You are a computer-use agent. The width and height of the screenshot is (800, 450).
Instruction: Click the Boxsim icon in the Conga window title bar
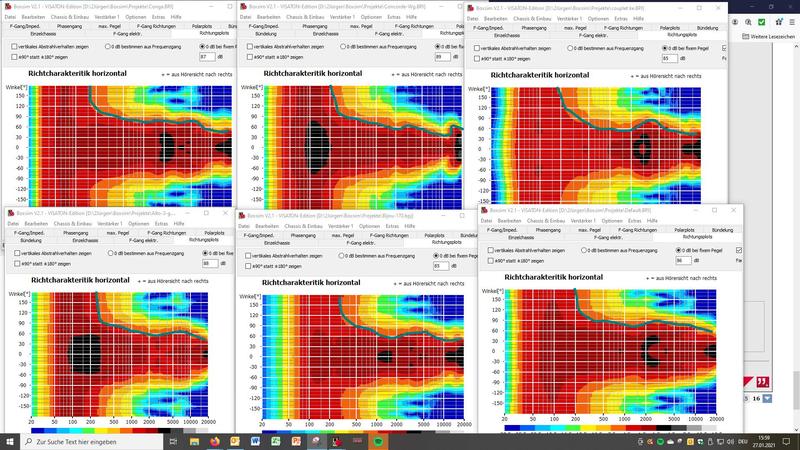[8, 7]
